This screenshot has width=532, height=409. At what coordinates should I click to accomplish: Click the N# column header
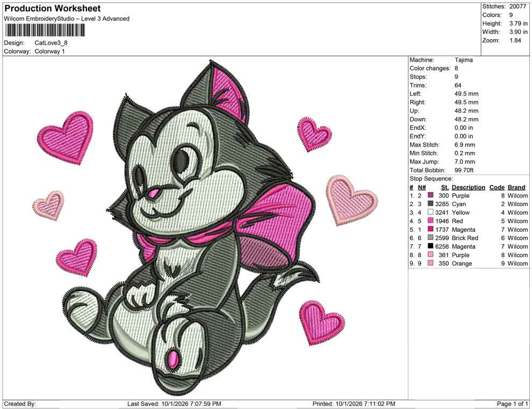pos(422,187)
